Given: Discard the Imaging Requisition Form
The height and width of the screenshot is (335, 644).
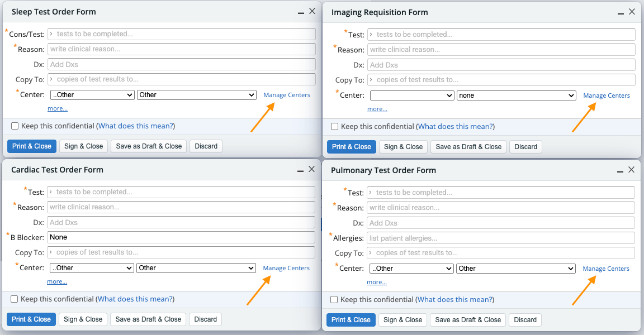Looking at the screenshot, I should (x=525, y=147).
